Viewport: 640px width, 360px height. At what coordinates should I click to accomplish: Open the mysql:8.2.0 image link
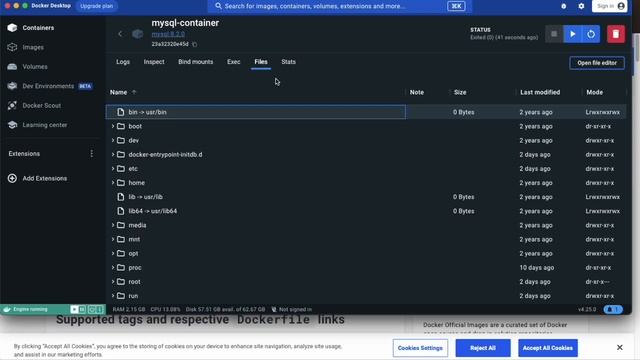[x=168, y=34]
